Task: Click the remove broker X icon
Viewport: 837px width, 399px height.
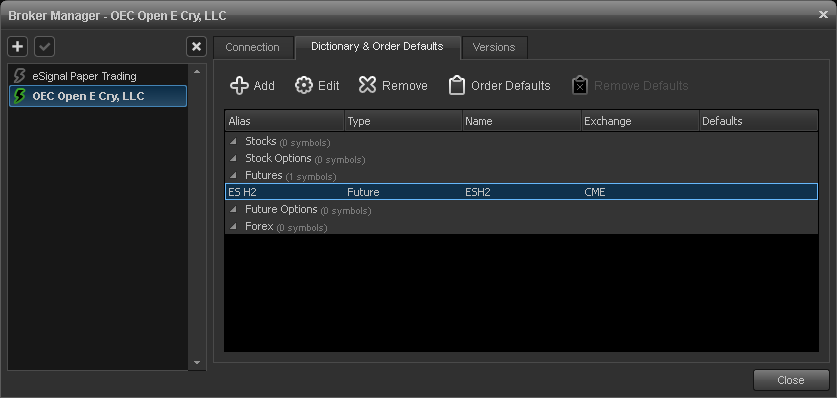Action: point(196,46)
